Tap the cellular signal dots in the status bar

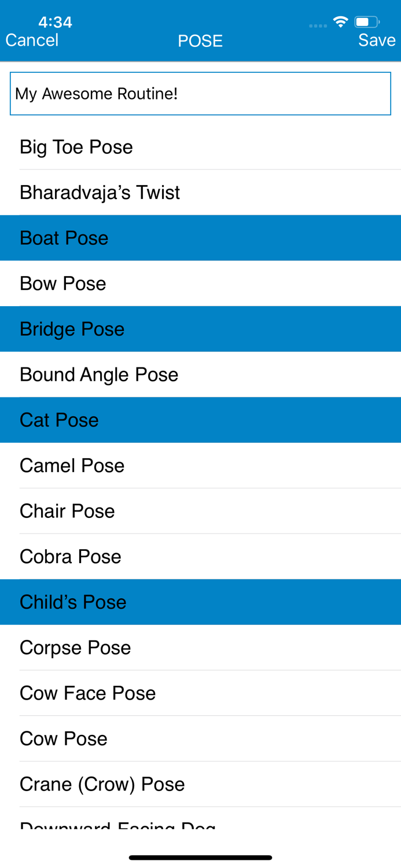(317, 23)
